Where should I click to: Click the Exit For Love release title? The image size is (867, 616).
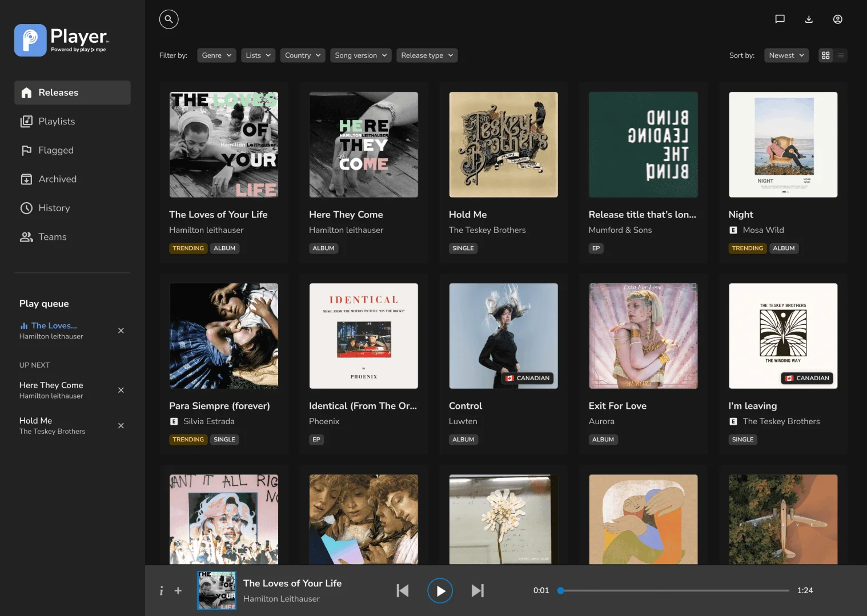617,406
